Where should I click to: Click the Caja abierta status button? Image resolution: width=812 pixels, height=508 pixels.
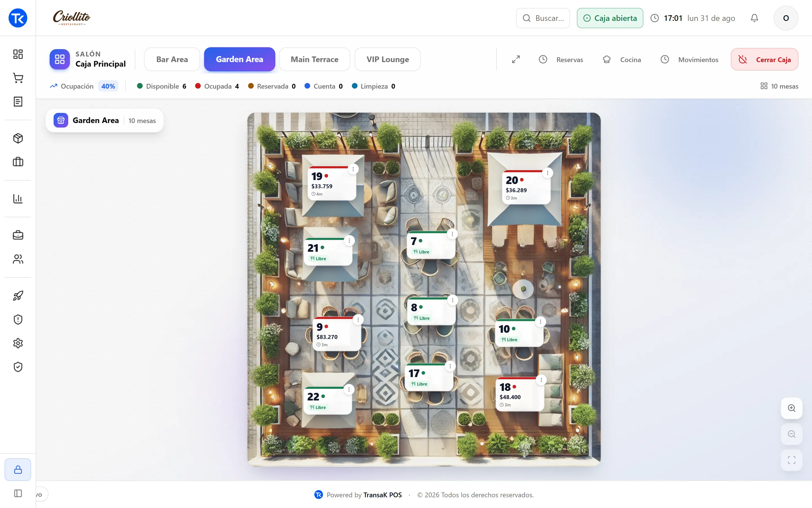click(610, 18)
